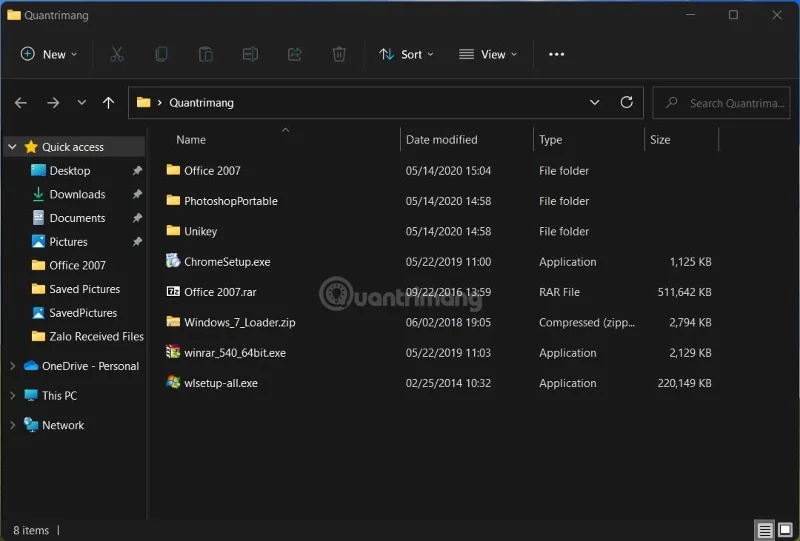Click the PhotoshopPortable folder icon

173,200
